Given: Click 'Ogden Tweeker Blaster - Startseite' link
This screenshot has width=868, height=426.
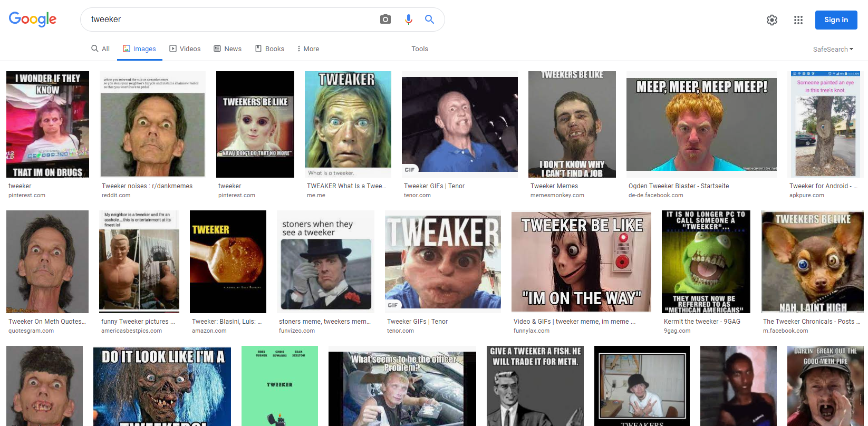Looking at the screenshot, I should (679, 186).
